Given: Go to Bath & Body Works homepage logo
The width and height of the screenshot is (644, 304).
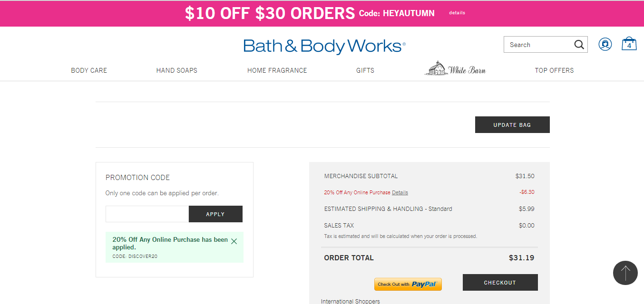Looking at the screenshot, I should (x=324, y=46).
